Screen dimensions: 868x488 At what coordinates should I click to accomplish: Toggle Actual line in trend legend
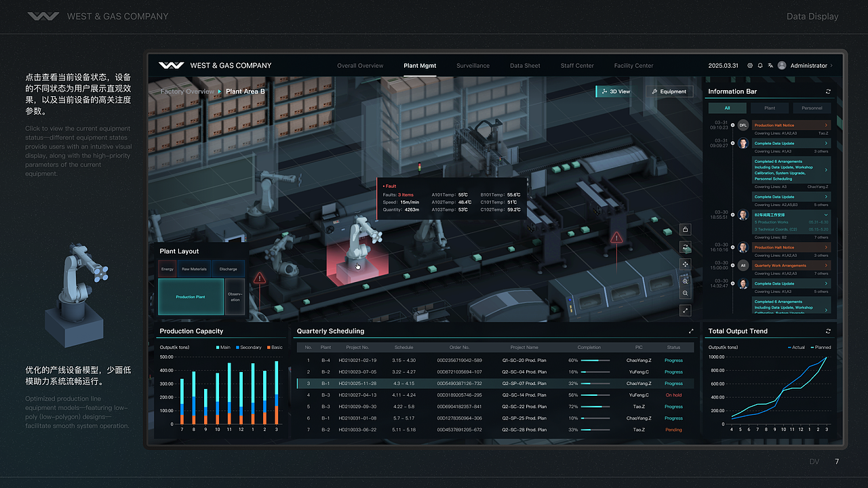(795, 348)
